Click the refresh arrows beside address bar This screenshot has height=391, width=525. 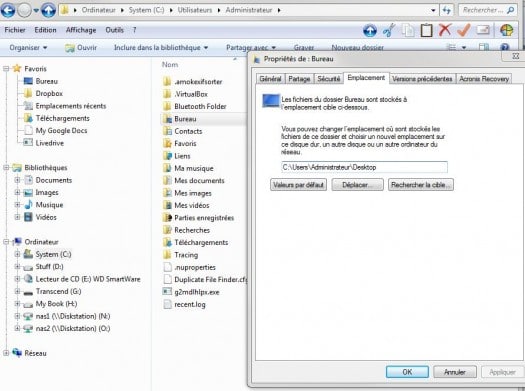coord(447,10)
